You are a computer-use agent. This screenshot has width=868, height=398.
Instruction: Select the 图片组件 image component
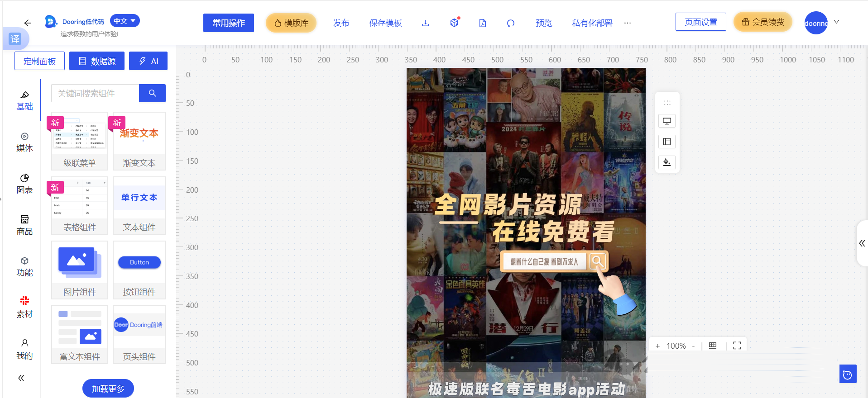[80, 270]
